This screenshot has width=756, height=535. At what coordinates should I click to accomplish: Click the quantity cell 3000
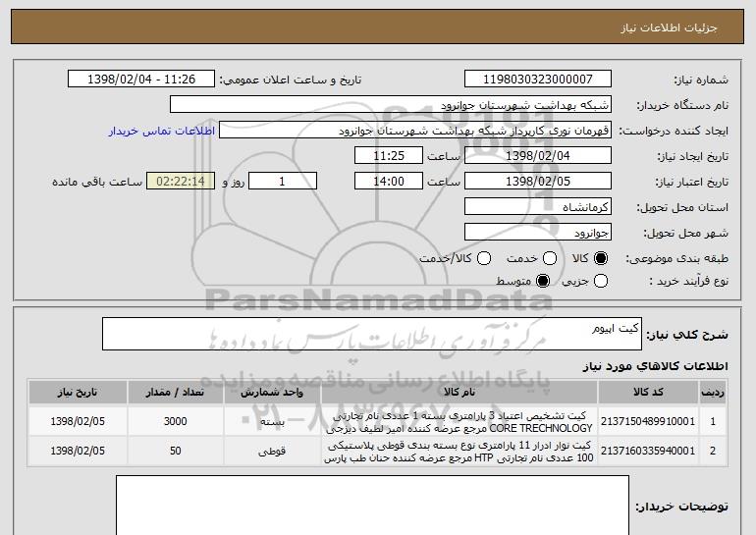coord(175,422)
